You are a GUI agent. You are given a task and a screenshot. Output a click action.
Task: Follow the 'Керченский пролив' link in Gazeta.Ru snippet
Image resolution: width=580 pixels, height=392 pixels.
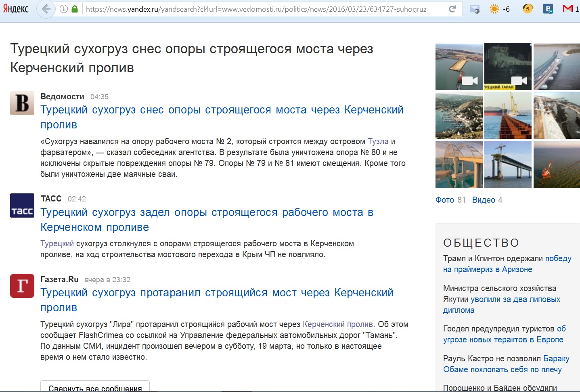(x=338, y=324)
